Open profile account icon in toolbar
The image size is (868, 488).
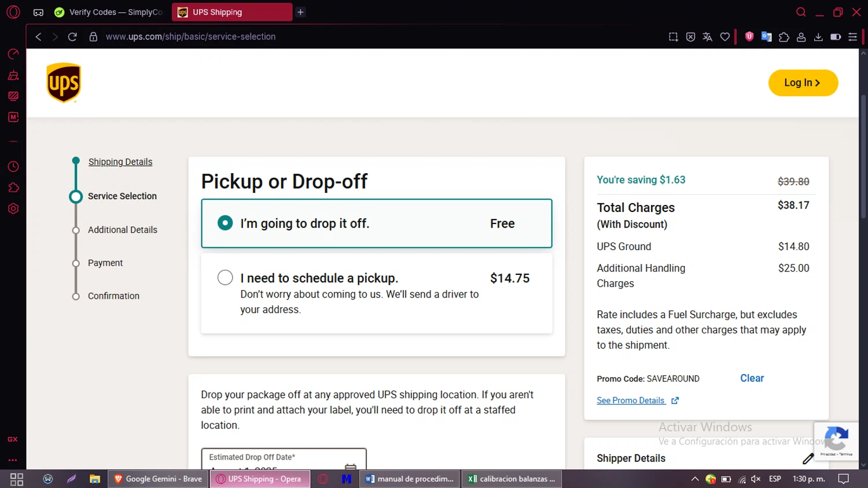[801, 36]
